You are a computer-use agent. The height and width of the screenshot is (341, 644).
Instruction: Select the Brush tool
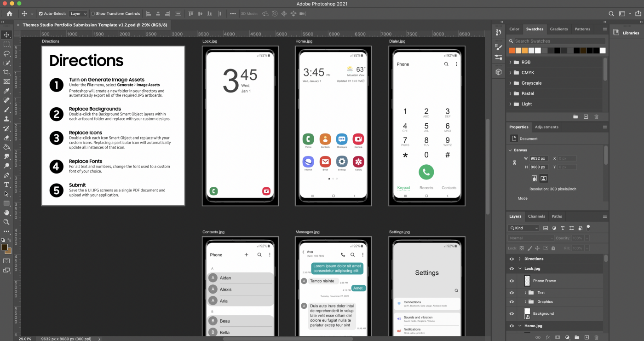point(6,110)
